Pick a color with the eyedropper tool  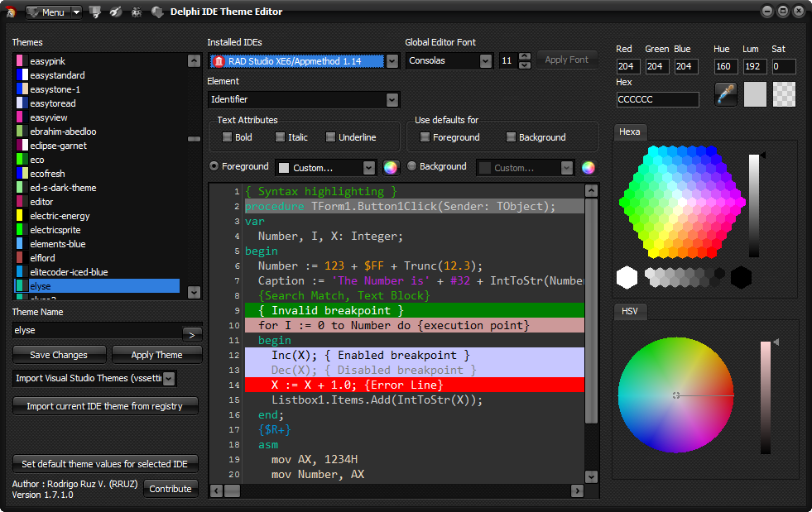(x=726, y=94)
